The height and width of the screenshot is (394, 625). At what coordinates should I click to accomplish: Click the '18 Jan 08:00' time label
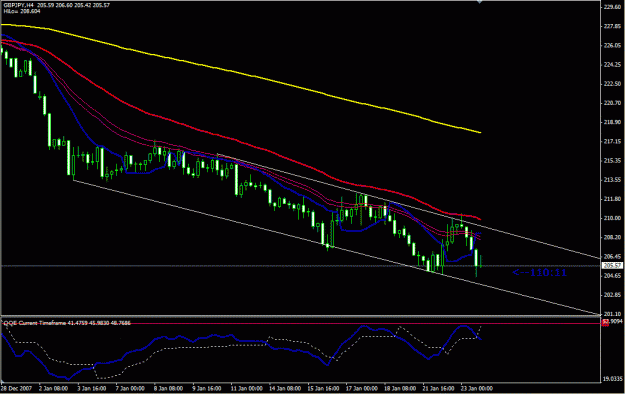click(400, 388)
